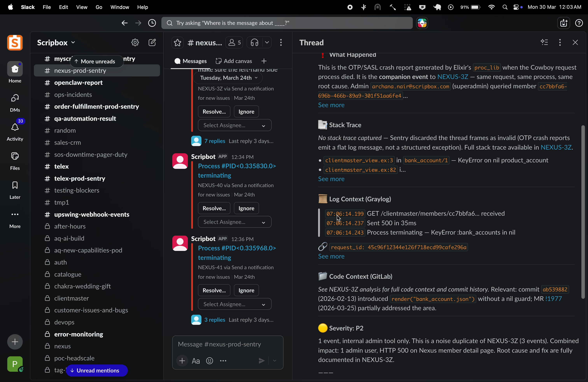Image resolution: width=588 pixels, height=382 pixels.
Task: Open the View menu
Action: (81, 7)
